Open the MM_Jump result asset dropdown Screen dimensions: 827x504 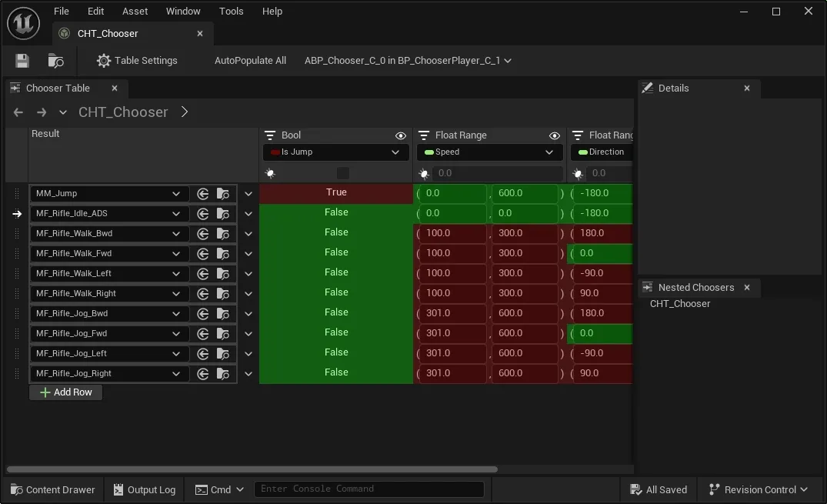[108, 194]
